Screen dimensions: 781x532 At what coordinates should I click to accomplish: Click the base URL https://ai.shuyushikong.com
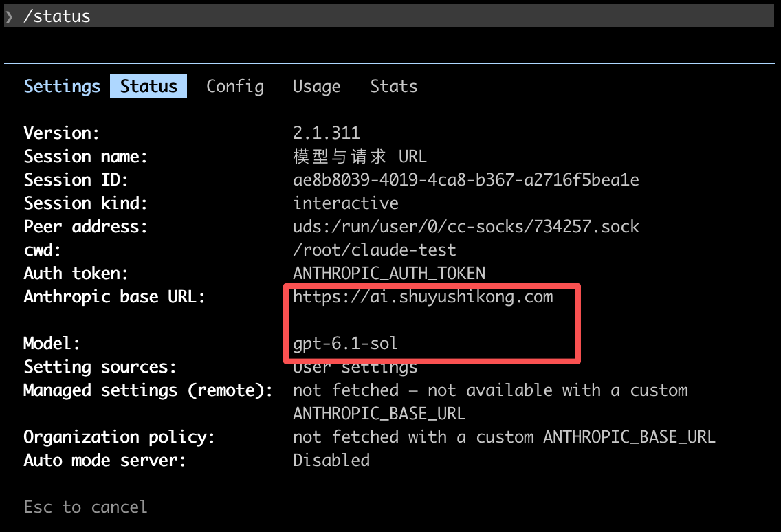[423, 297]
